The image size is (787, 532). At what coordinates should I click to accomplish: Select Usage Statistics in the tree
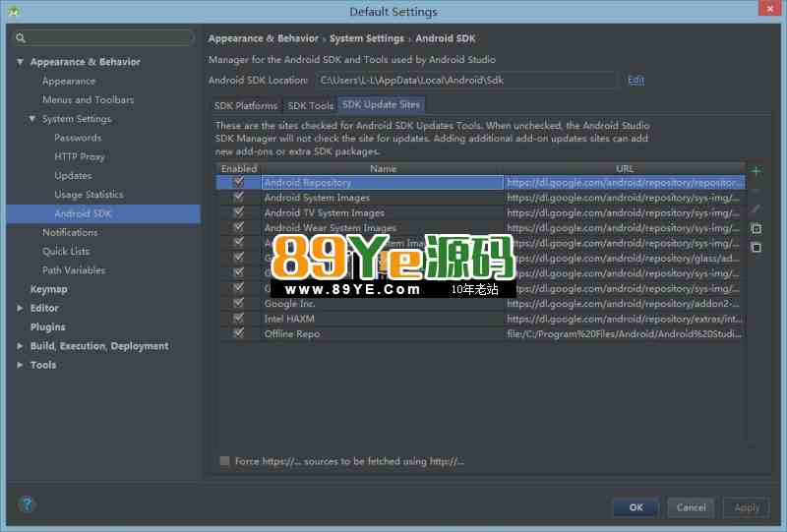[x=89, y=195]
